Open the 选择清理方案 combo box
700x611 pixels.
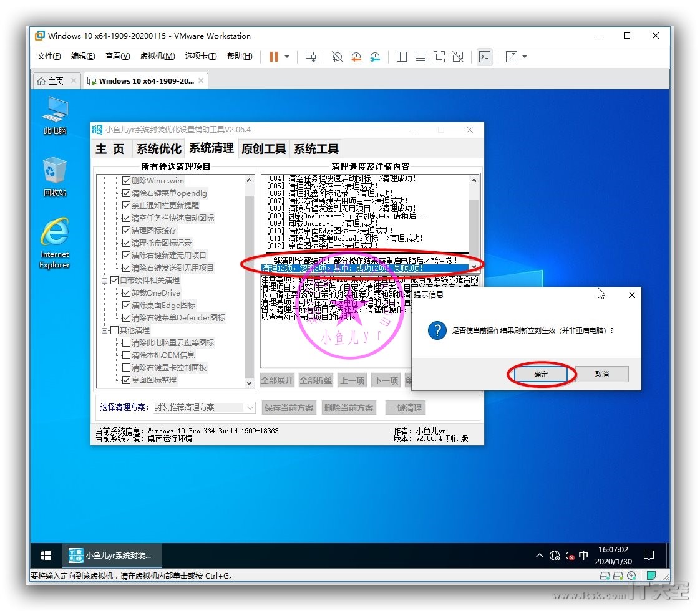(203, 408)
